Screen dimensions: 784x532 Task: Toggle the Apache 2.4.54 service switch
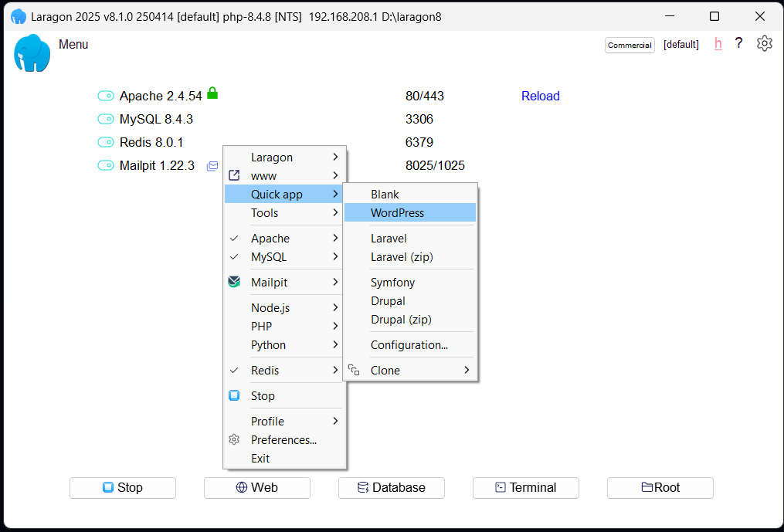(106, 97)
